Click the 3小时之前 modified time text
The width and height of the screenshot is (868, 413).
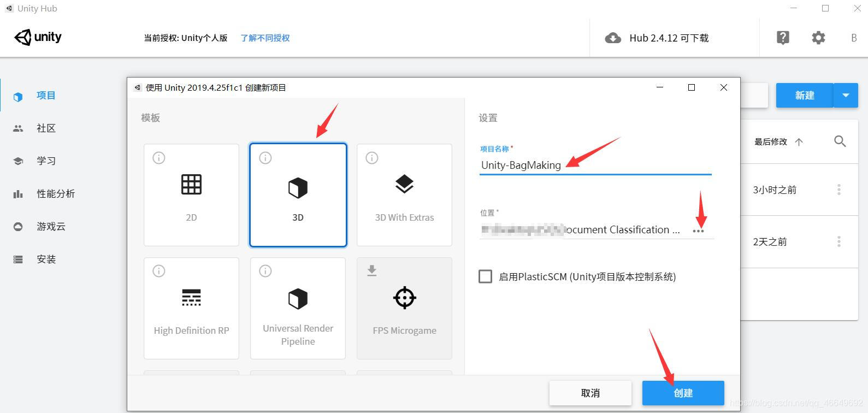[775, 190]
